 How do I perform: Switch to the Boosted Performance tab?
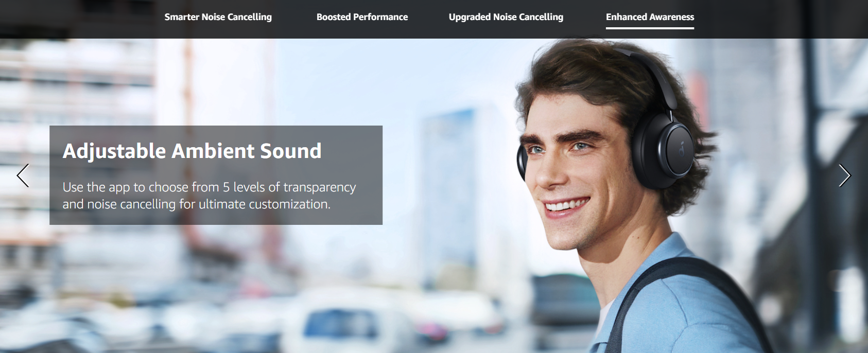click(362, 17)
